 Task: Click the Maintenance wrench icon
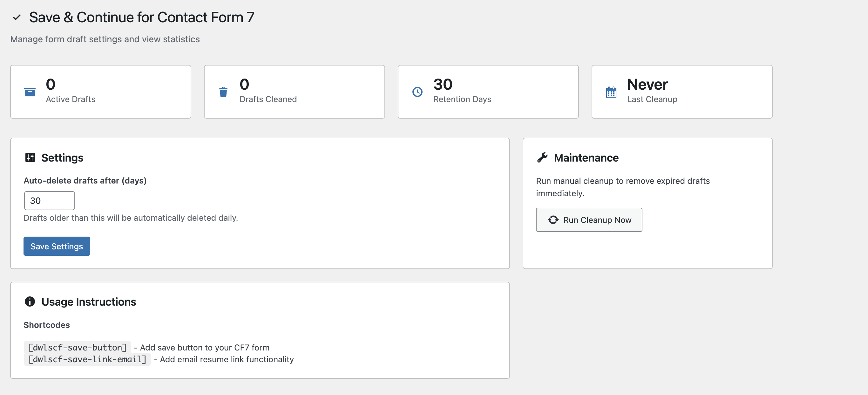542,157
